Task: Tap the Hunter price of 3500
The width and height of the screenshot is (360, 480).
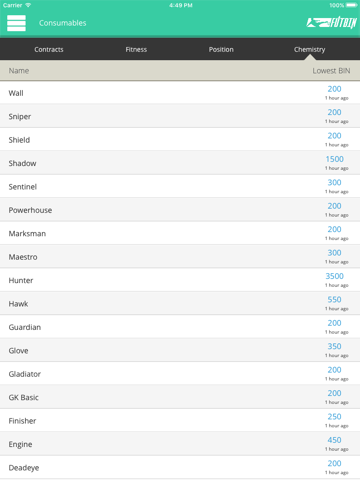Action: pyautogui.click(x=335, y=276)
